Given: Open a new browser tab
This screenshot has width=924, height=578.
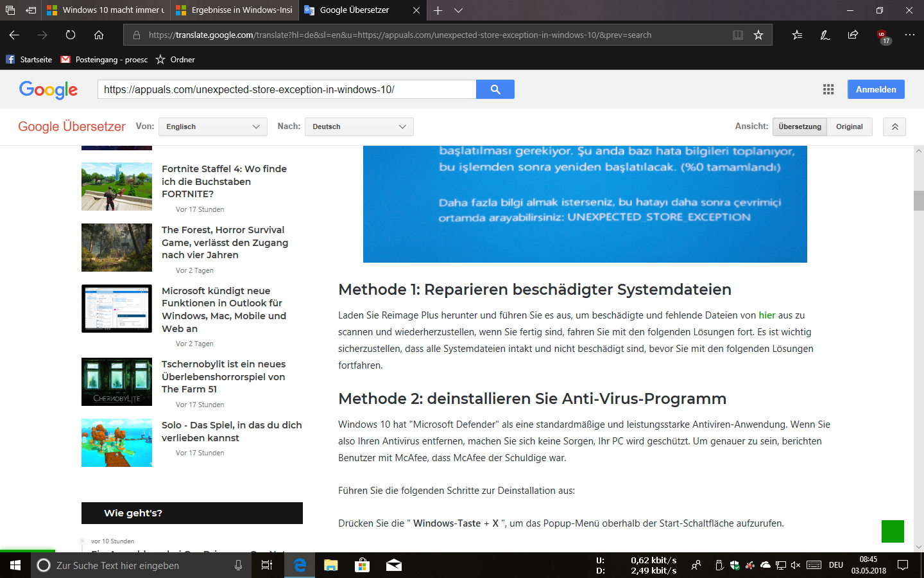Looking at the screenshot, I should point(438,10).
